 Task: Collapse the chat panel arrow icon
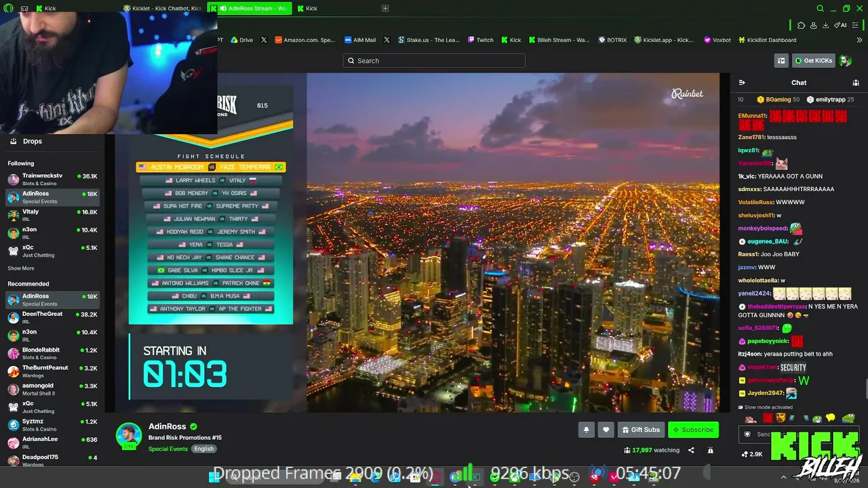tap(742, 83)
